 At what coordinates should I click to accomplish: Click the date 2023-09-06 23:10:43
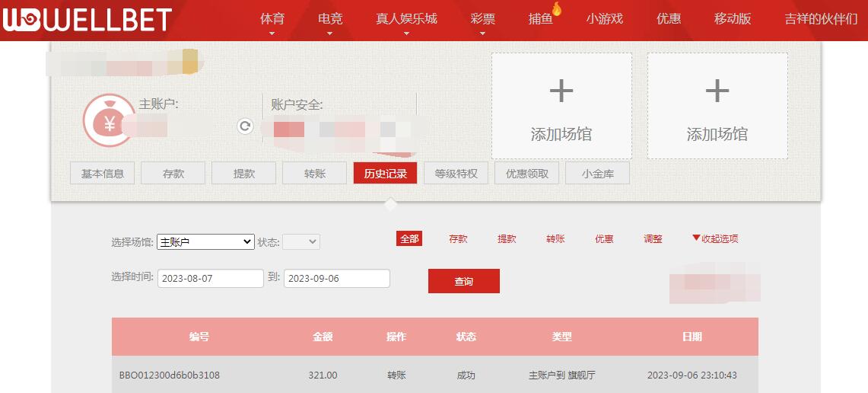pyautogui.click(x=692, y=375)
